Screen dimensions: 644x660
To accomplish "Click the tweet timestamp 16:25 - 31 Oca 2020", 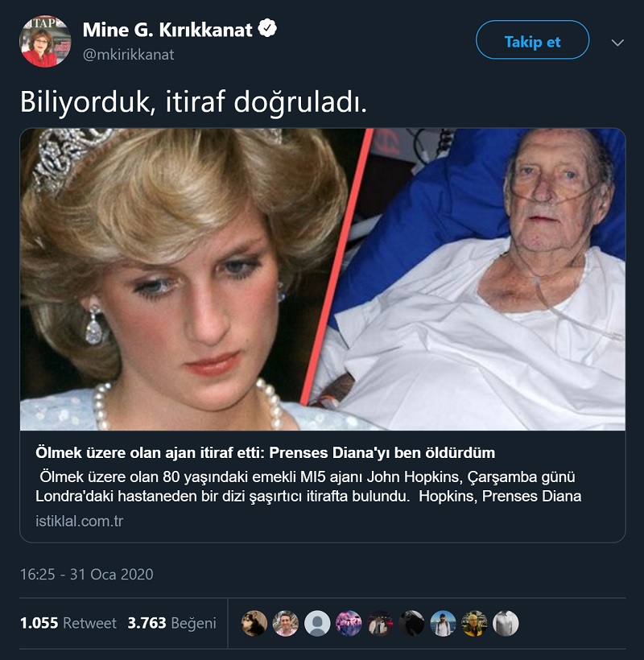I will pyautogui.click(x=87, y=575).
